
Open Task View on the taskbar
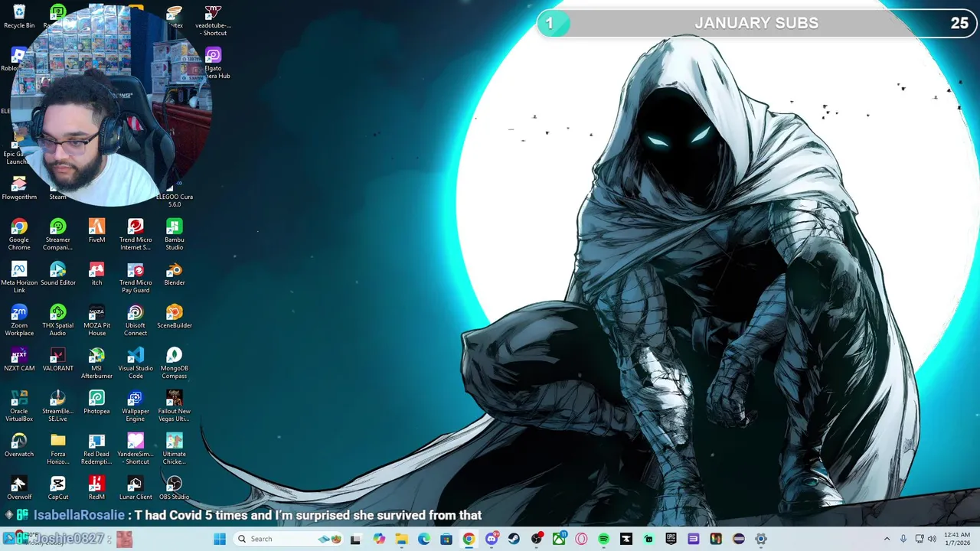(355, 539)
